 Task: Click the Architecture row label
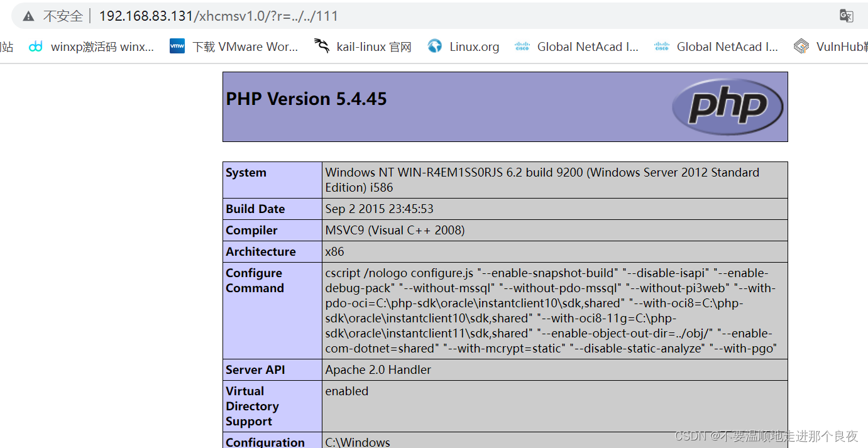261,252
